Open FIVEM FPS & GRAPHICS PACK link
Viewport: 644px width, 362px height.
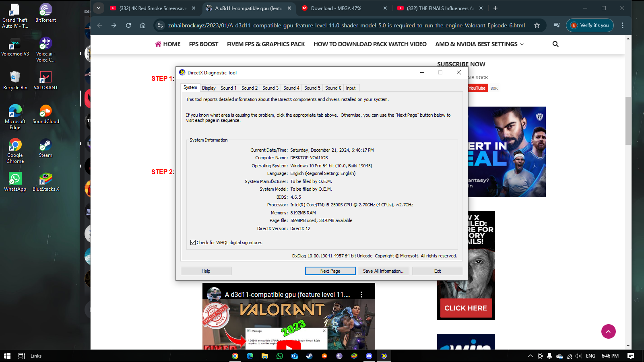266,44
